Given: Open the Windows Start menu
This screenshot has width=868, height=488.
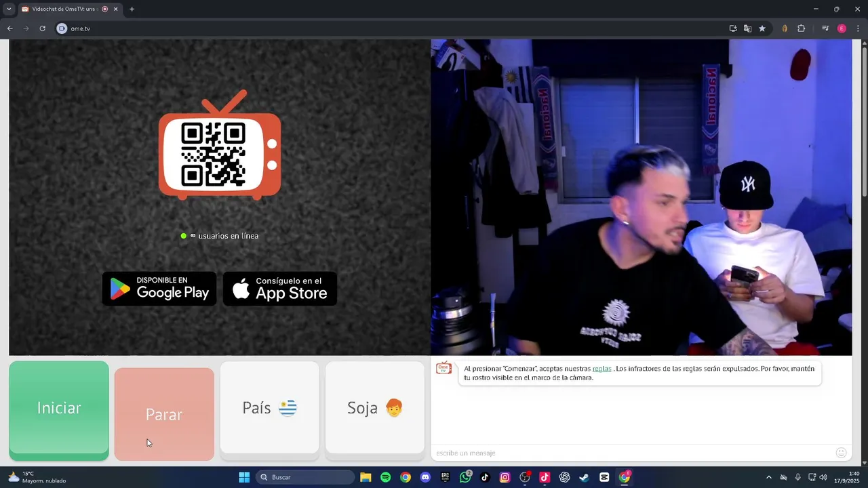Looking at the screenshot, I should click(244, 477).
